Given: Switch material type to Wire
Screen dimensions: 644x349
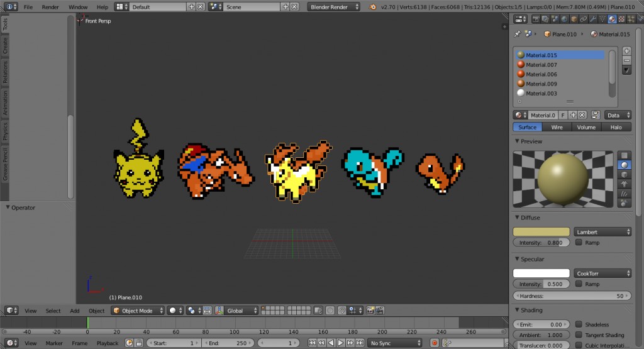Looking at the screenshot, I should (557, 127).
